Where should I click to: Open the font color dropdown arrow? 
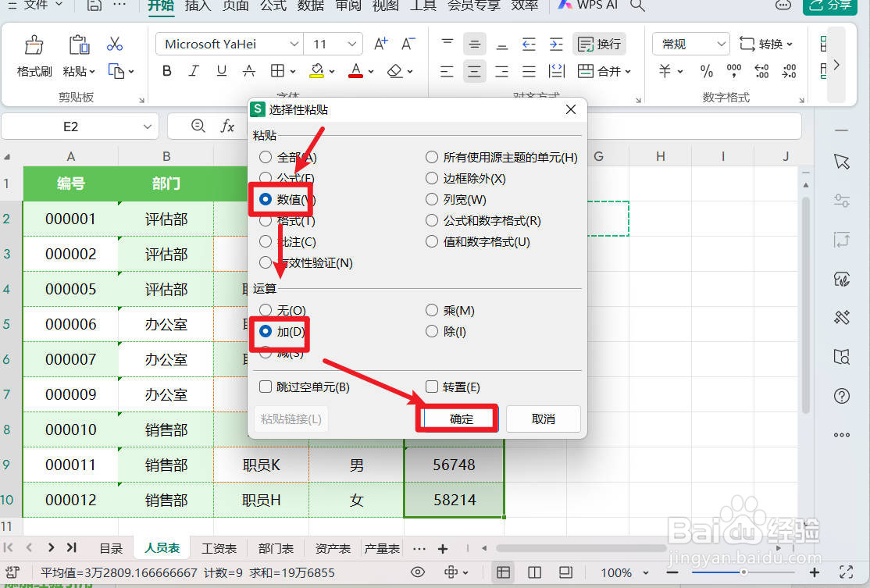point(369,70)
